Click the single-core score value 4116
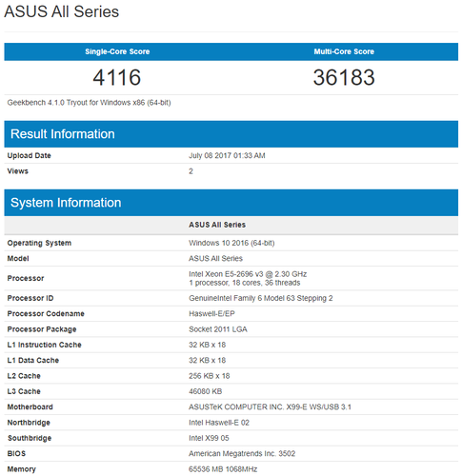 (x=117, y=77)
